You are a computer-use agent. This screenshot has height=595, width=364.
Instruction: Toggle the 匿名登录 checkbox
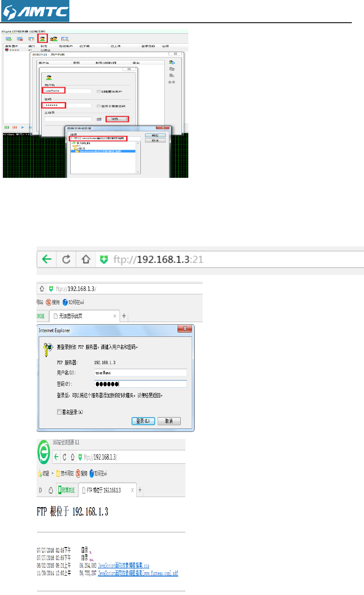coord(59,413)
